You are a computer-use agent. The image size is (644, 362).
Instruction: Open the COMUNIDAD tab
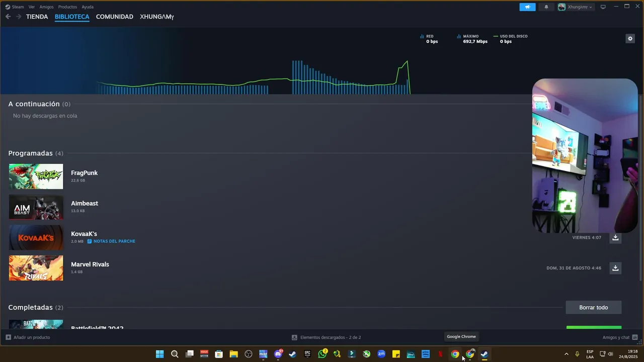(x=115, y=17)
